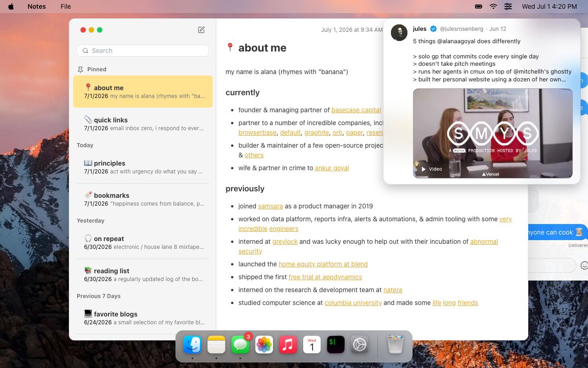Open the Trash in the dock
This screenshot has height=368, width=588.
[x=396, y=345]
